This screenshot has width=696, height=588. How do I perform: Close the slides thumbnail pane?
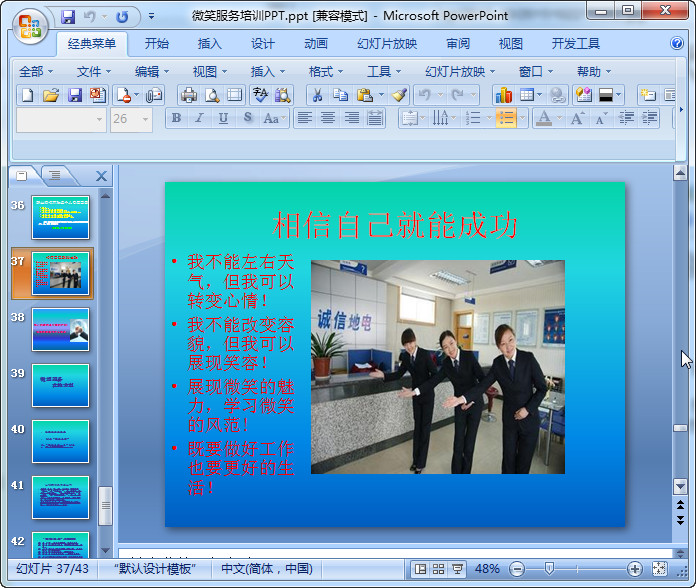101,176
